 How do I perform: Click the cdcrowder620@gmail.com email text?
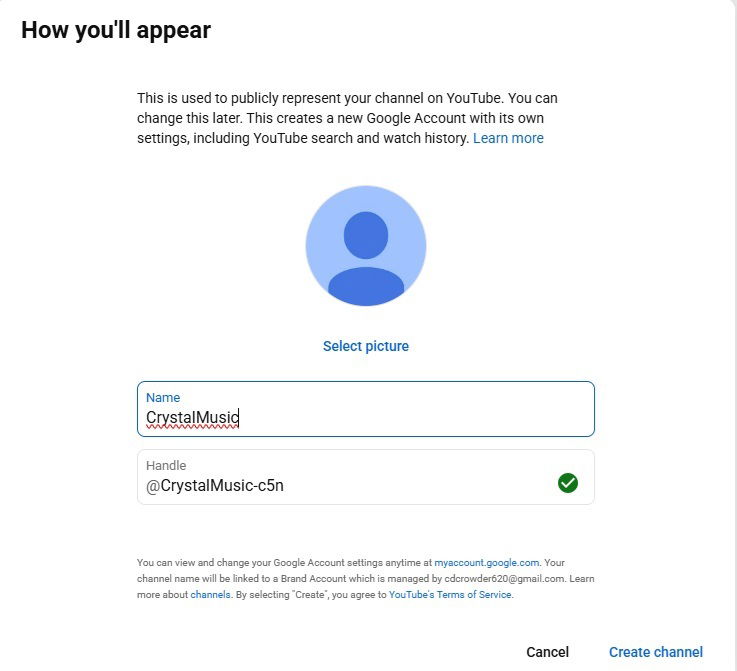[504, 578]
